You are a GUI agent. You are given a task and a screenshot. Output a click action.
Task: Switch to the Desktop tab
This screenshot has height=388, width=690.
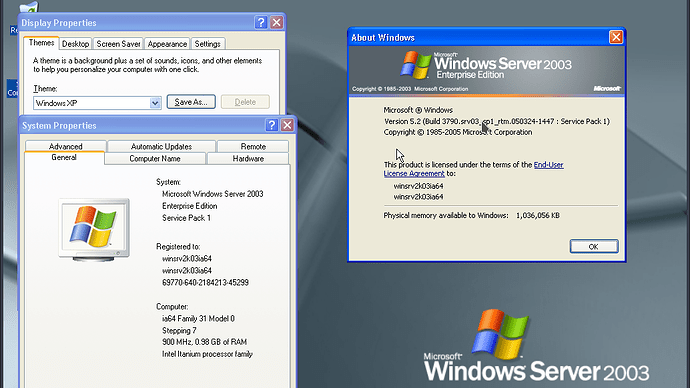click(x=75, y=44)
